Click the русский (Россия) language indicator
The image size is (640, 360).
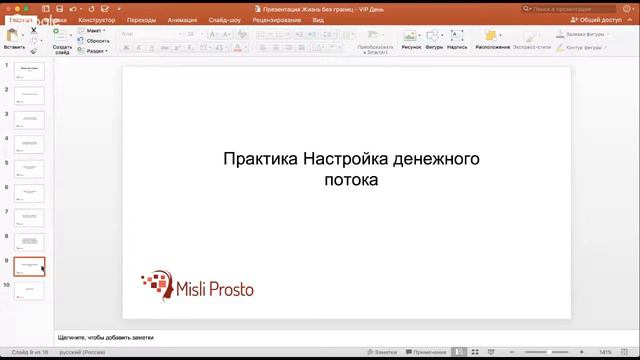[82, 352]
